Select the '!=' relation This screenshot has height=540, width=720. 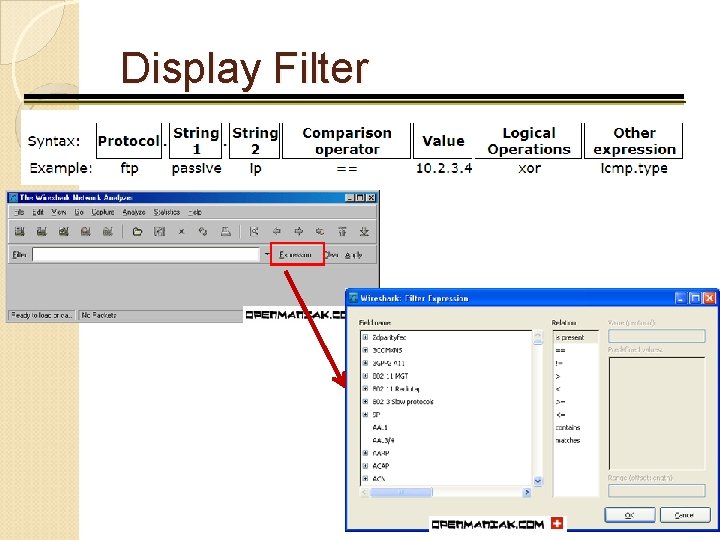click(559, 363)
